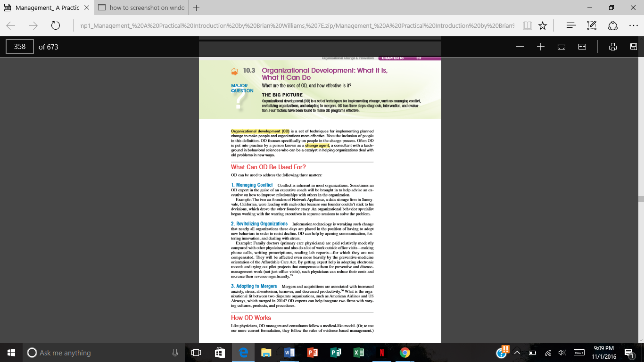Check the battery status icon
Image resolution: width=644 pixels, height=362 pixels.
(533, 353)
